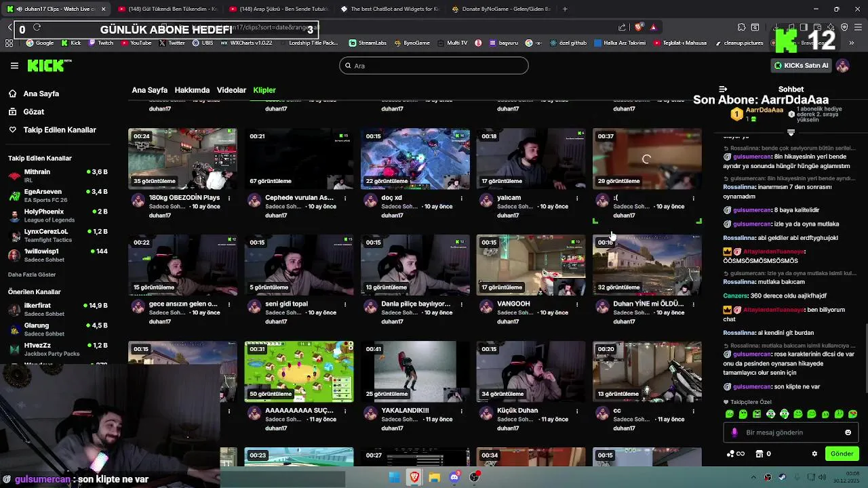Image resolution: width=868 pixels, height=488 pixels.
Task: Click duhan17 avatar beside 'doç xd' clip
Action: pyautogui.click(x=370, y=200)
